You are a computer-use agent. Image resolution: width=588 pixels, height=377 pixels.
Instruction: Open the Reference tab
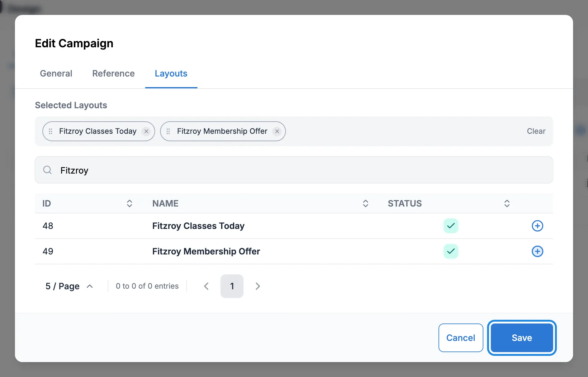(113, 73)
